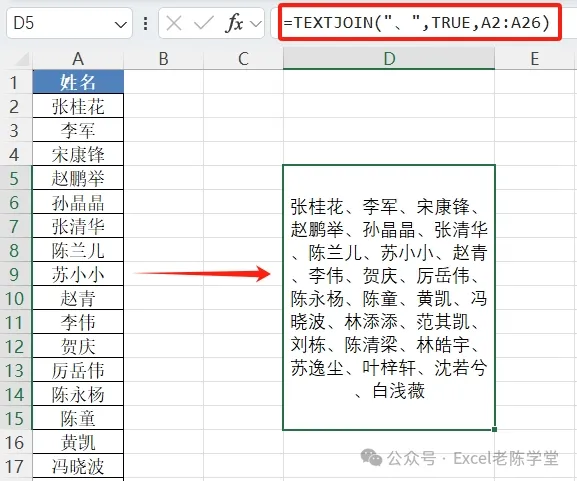Image resolution: width=577 pixels, height=481 pixels.
Task: Select row 1 header
Action: pos(16,82)
